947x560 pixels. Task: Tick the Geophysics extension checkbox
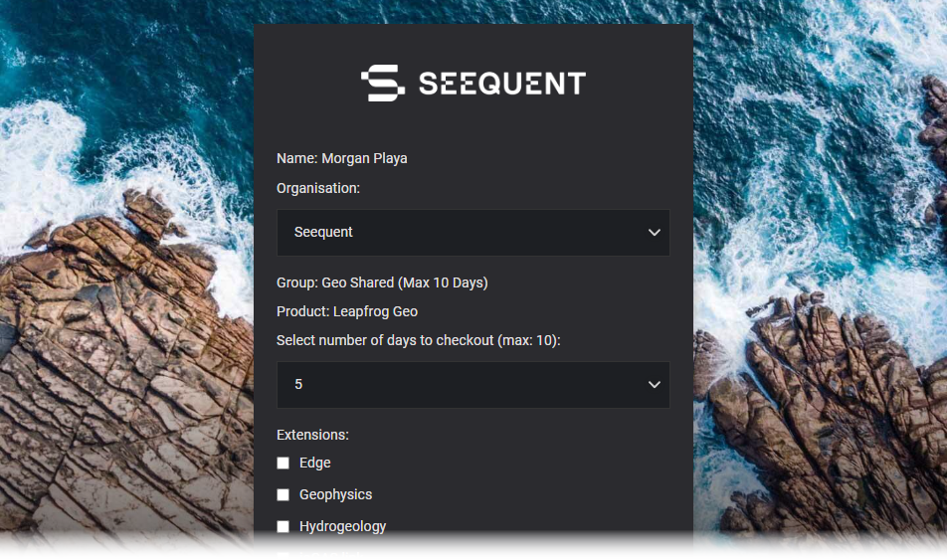[283, 494]
